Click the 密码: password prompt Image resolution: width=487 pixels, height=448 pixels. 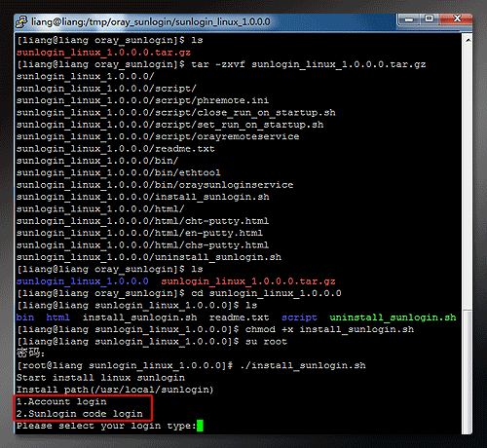pos(30,353)
